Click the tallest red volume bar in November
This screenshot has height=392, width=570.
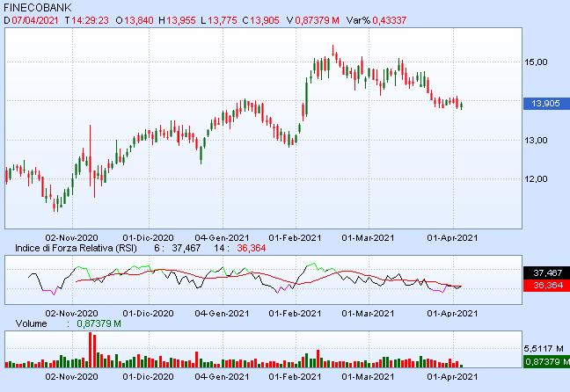pos(90,350)
